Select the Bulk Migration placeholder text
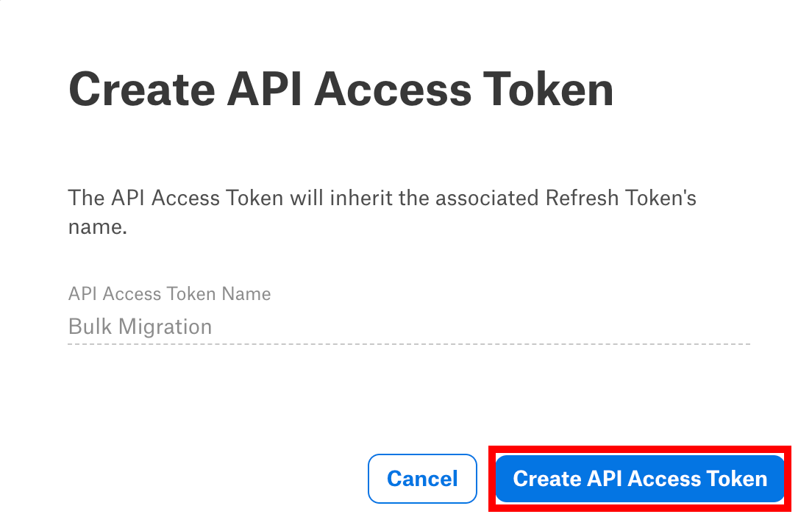Viewport: 812px width, 528px height. 140,327
